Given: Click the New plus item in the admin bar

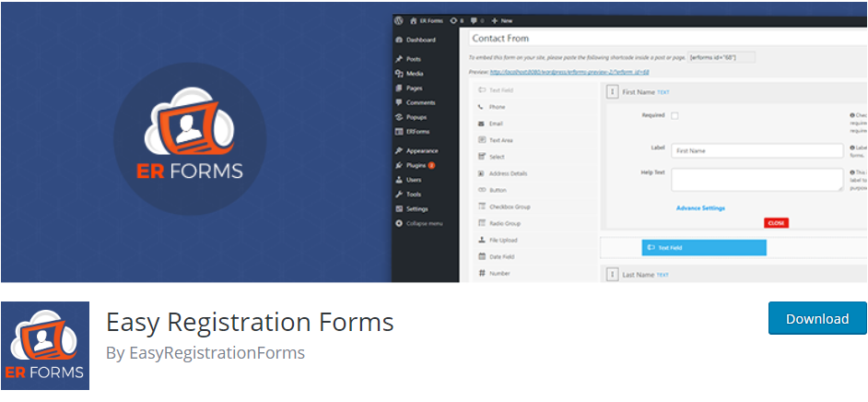Looking at the screenshot, I should coord(501,20).
